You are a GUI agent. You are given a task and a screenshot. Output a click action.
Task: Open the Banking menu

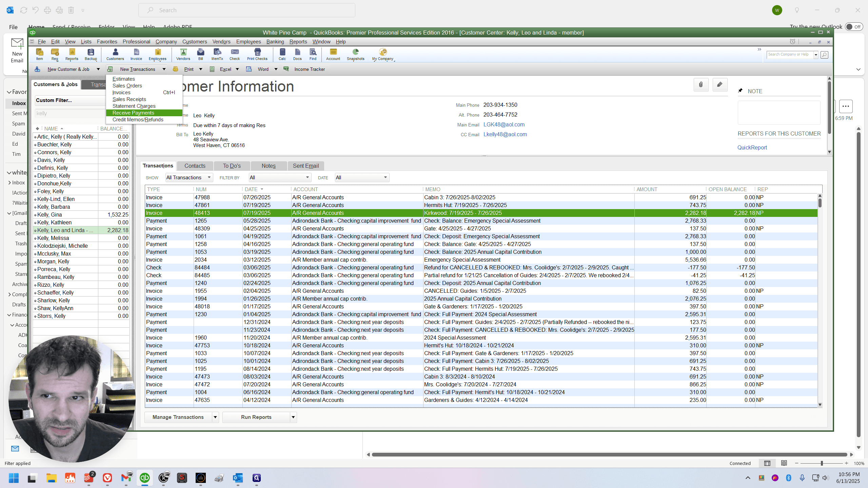click(275, 42)
